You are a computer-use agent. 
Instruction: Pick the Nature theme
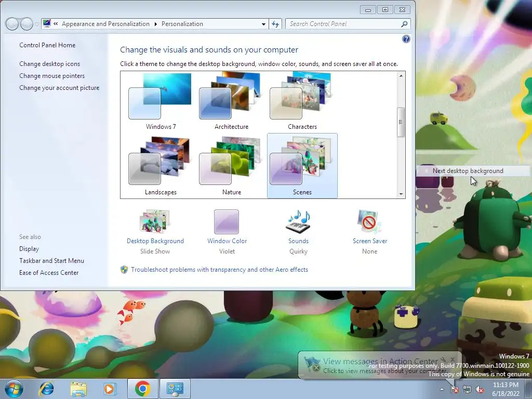click(x=231, y=166)
